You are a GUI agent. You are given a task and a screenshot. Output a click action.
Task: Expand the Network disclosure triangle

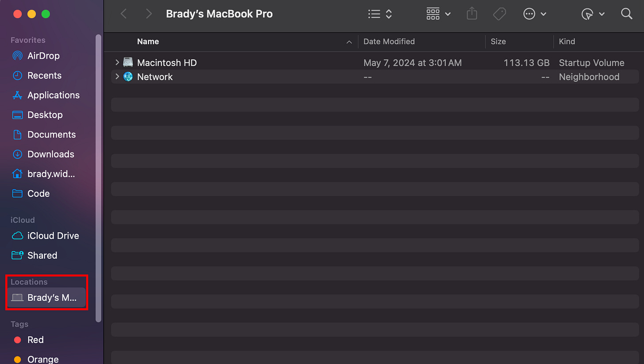(x=117, y=77)
